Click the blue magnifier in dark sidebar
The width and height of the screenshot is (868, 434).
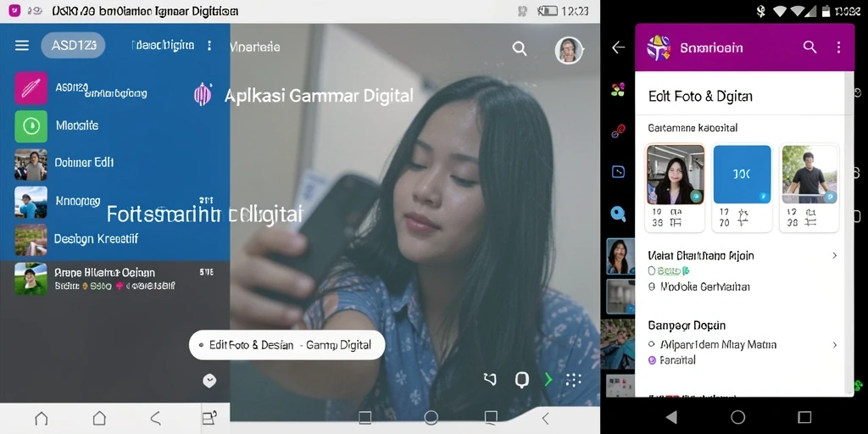pyautogui.click(x=618, y=214)
